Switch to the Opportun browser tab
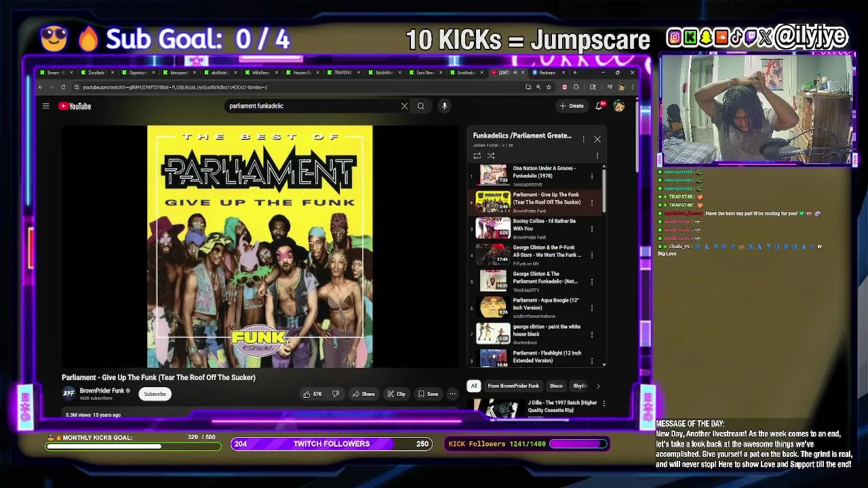Screen dimensions: 868x488 (x=138, y=73)
